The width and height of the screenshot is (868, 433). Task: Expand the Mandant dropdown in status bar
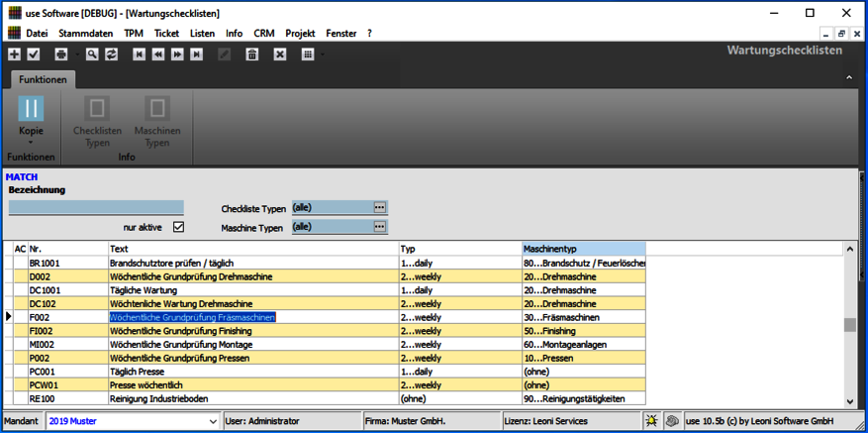(x=213, y=421)
